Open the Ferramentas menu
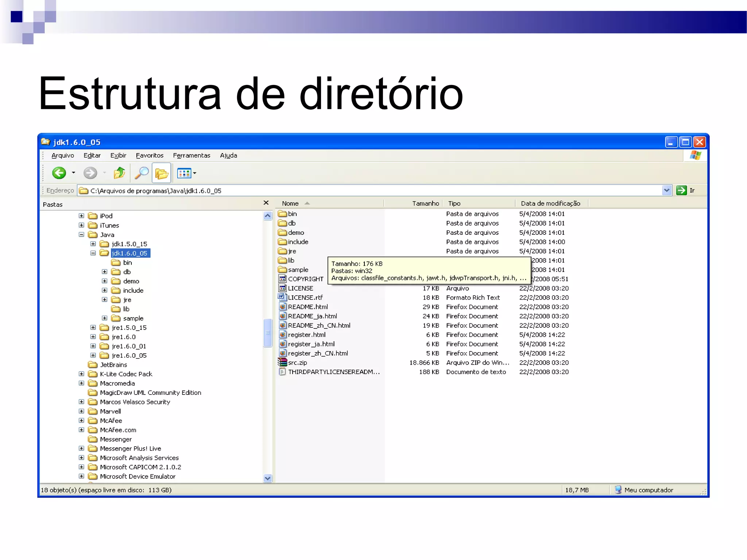The width and height of the screenshot is (747, 560). [191, 155]
